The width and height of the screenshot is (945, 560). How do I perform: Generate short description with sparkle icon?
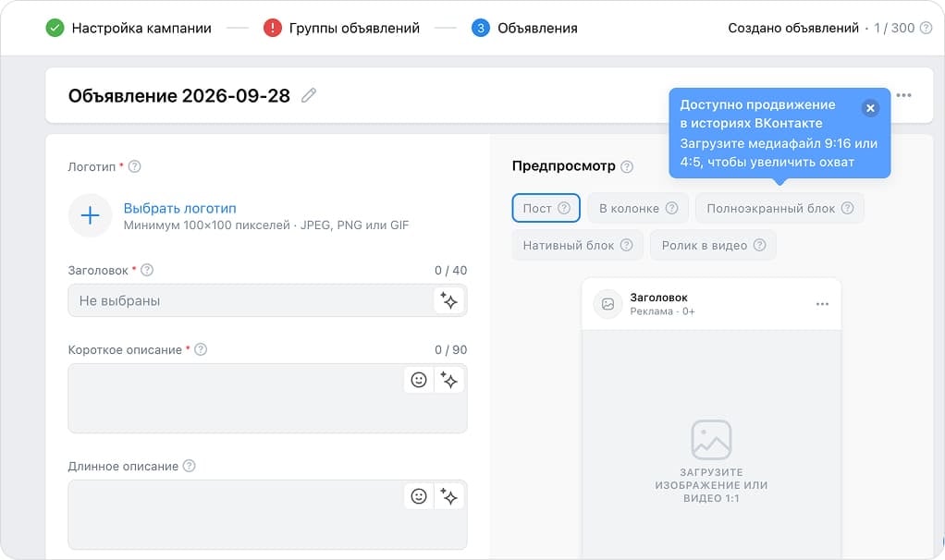pos(449,380)
